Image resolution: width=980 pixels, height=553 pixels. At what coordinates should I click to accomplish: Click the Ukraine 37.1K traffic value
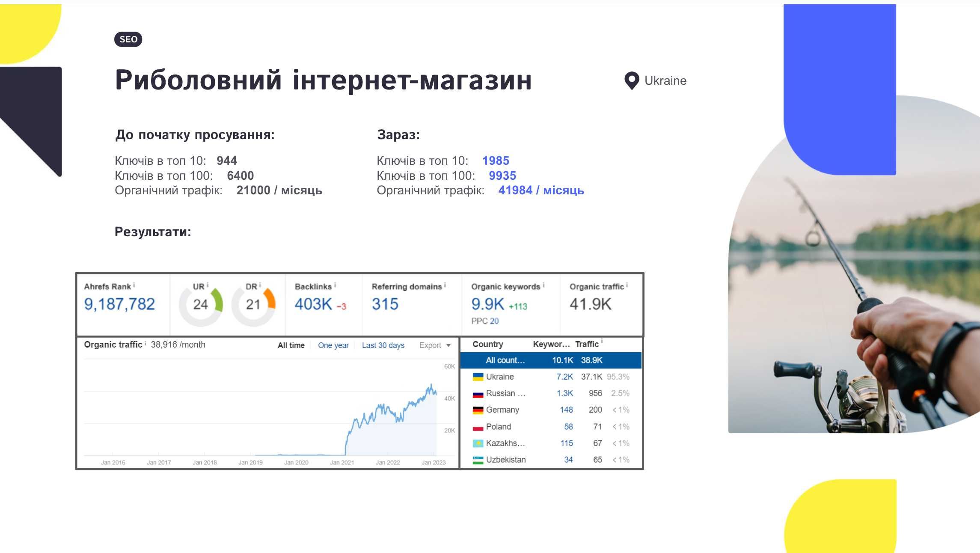[x=591, y=377]
